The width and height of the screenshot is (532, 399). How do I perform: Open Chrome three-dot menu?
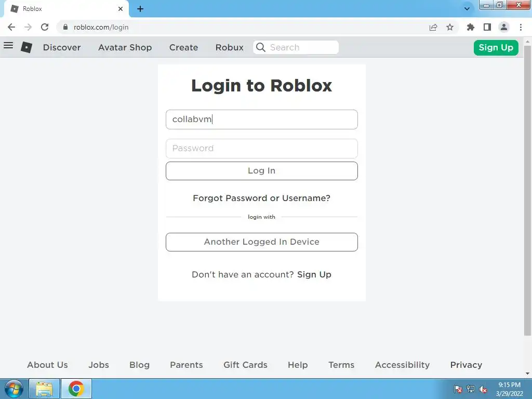coord(521,27)
